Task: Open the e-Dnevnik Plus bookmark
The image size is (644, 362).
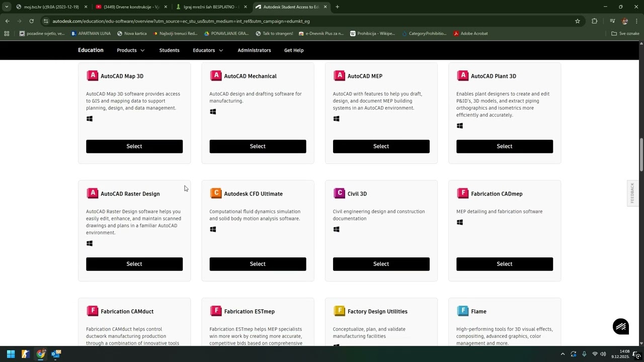Action: pos(321,34)
